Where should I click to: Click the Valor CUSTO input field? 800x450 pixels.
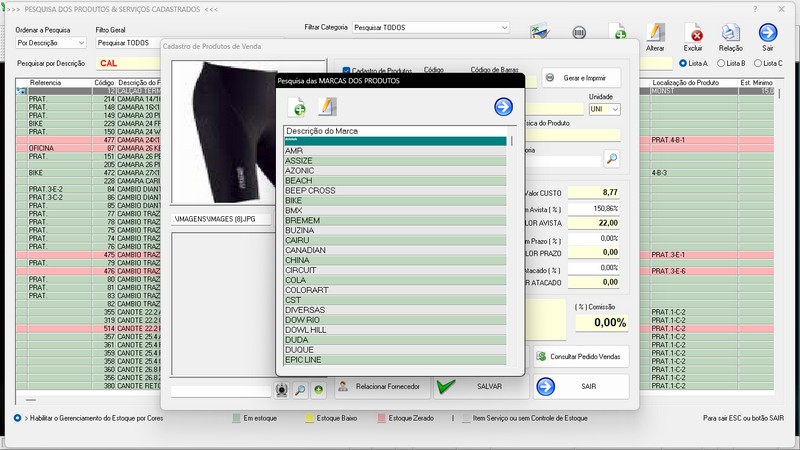tap(596, 191)
